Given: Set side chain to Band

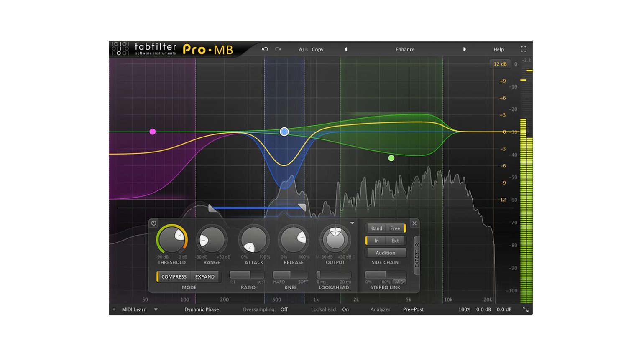Looking at the screenshot, I should coord(376,228).
